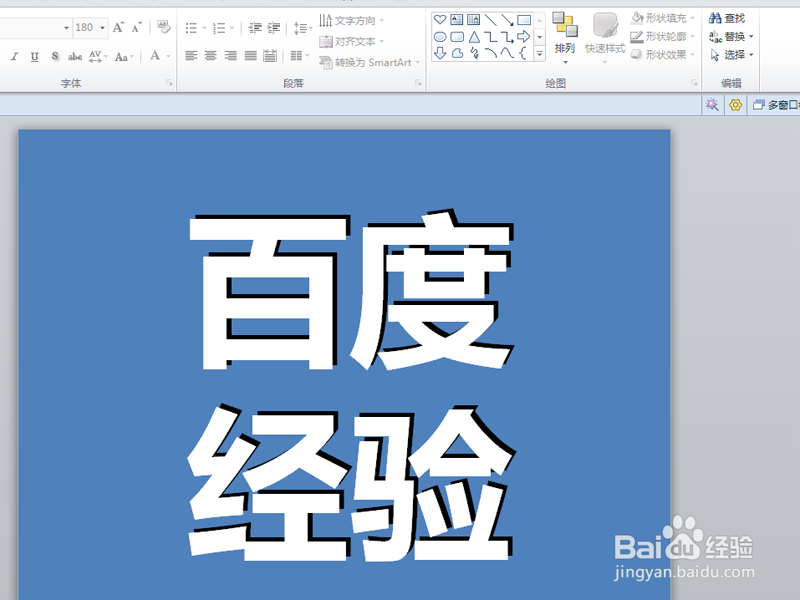The width and height of the screenshot is (800, 600).
Task: Select the right block arrow shape
Action: click(524, 37)
